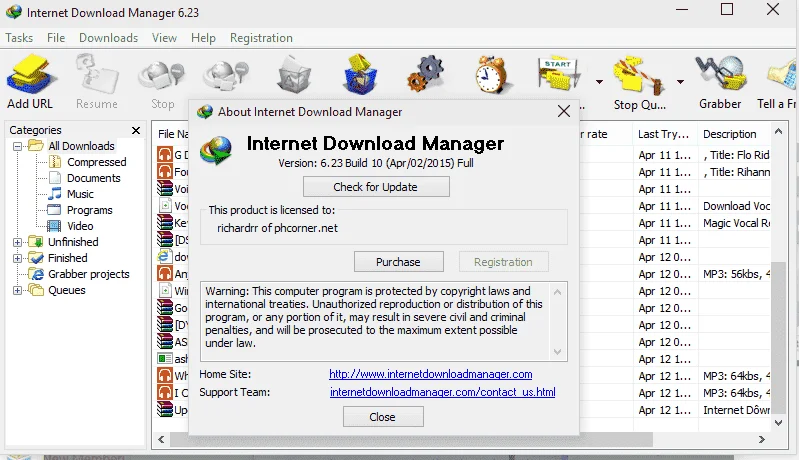This screenshot has width=799, height=460.
Task: Open the Tasks menu
Action: [x=19, y=38]
